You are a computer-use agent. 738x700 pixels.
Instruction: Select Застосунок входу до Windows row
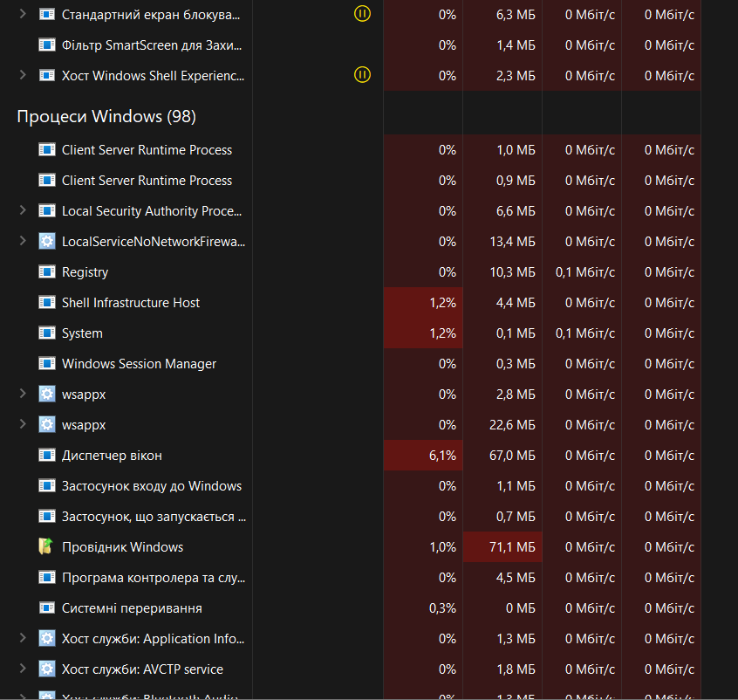(351, 485)
